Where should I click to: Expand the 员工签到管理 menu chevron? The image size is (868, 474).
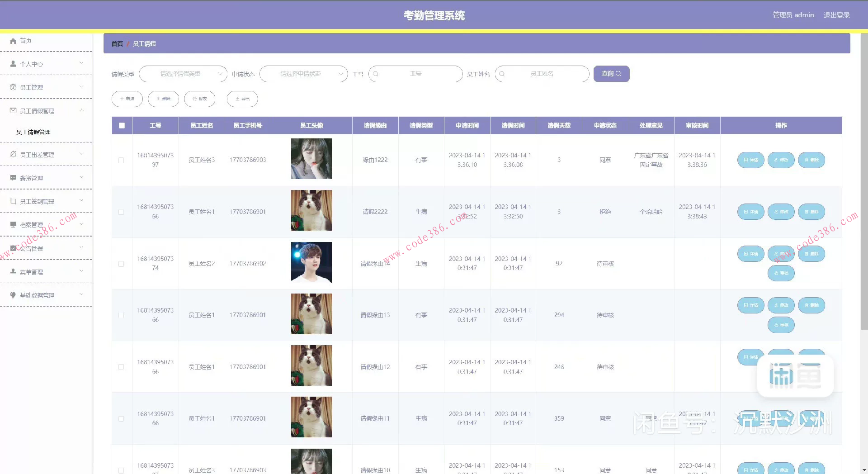81,200
